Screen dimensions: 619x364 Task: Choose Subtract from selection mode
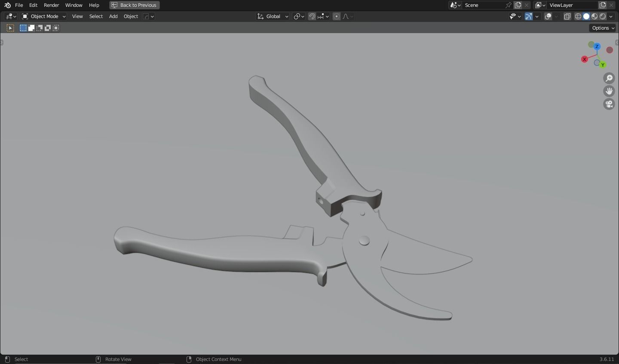(x=40, y=28)
